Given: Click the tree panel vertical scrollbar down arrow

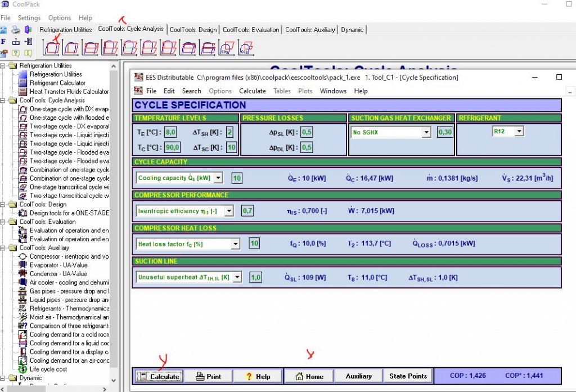Looking at the screenshot, I should (114, 379).
